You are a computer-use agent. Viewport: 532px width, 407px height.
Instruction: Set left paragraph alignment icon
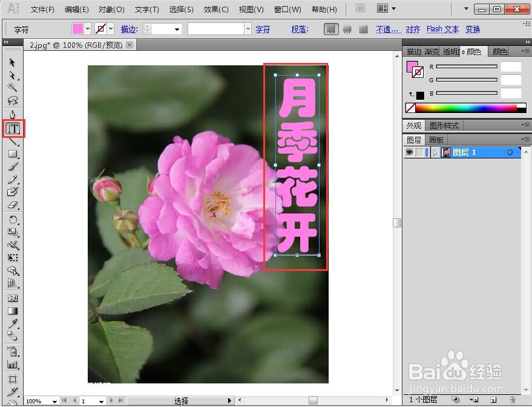click(331, 30)
